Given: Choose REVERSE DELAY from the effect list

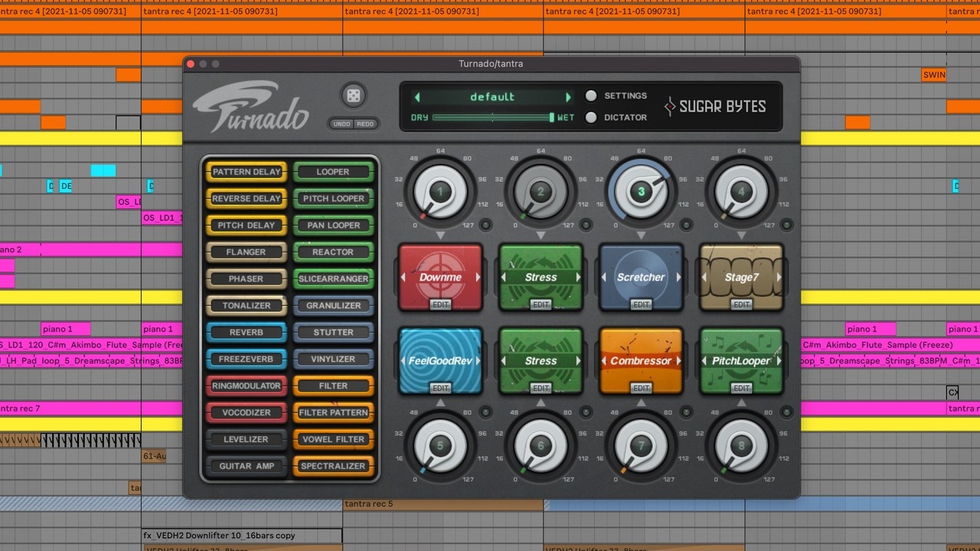Looking at the screenshot, I should tap(247, 198).
